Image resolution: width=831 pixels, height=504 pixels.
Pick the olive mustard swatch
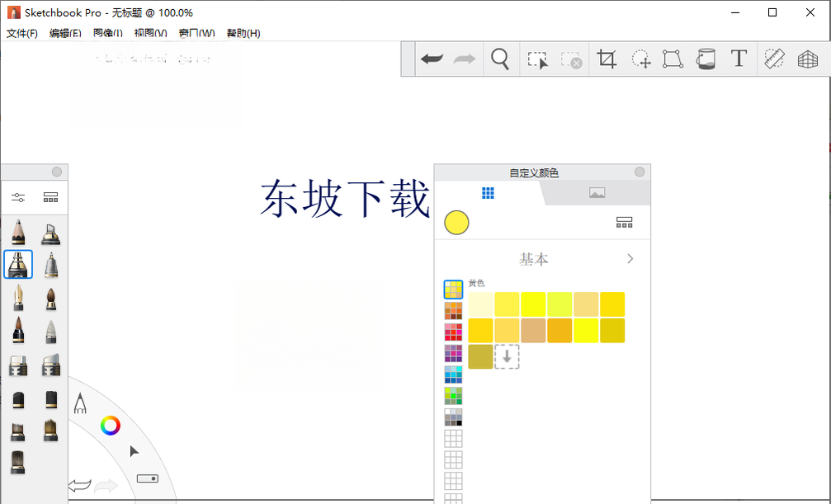point(480,356)
